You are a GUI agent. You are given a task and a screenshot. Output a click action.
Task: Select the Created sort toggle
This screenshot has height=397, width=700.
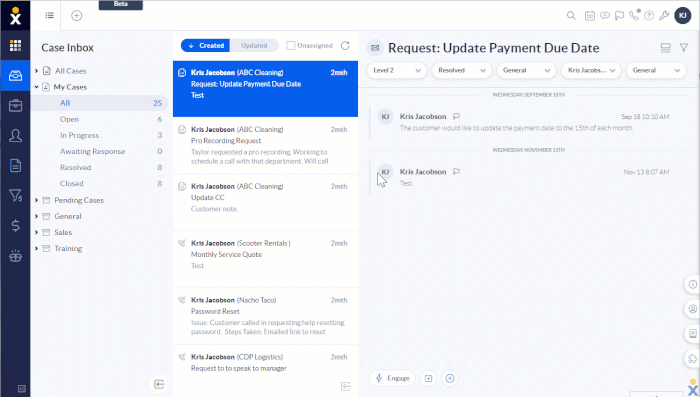point(206,46)
